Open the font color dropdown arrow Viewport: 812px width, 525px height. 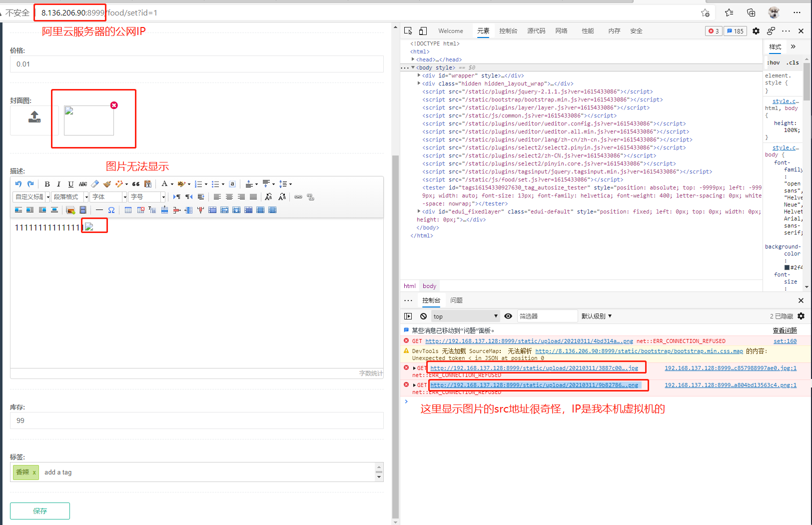pos(172,184)
